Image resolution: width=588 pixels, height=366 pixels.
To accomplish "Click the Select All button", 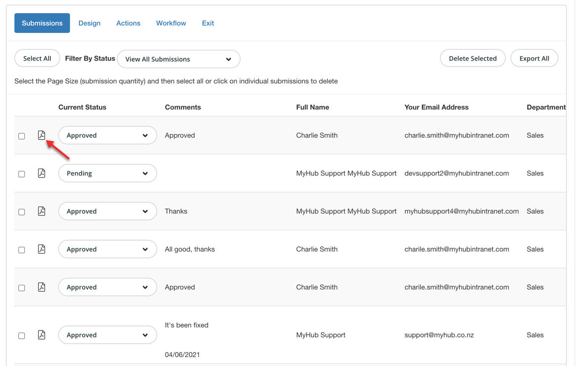I will 37,58.
